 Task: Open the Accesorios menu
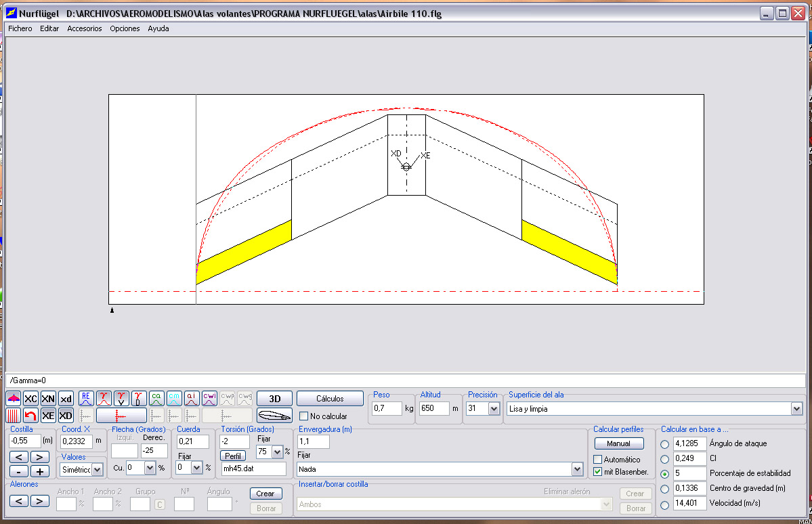[x=85, y=28]
